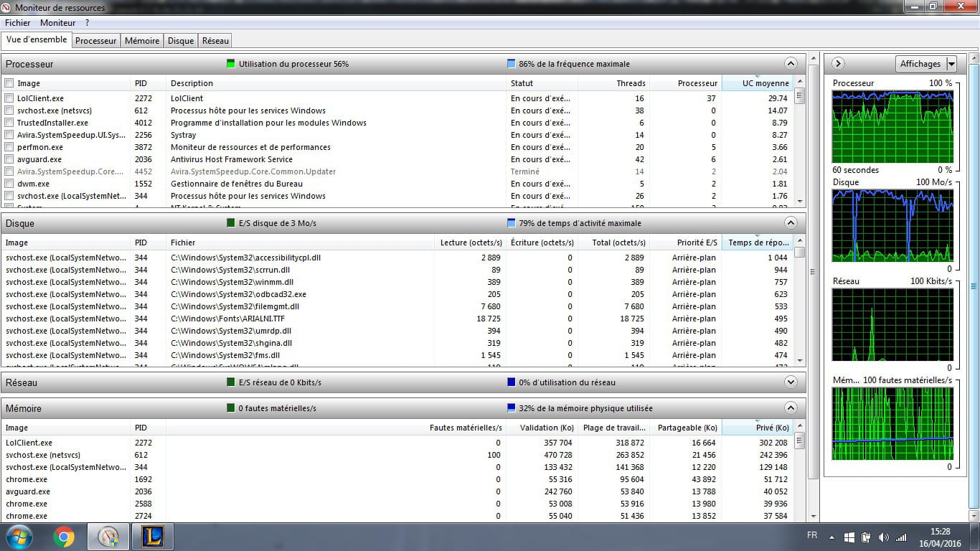Show hidden system tray icons arrow
Image resolution: width=980 pixels, height=551 pixels.
[831, 537]
